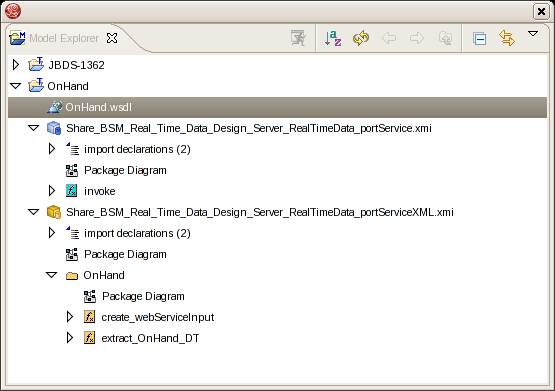The image size is (555, 391).
Task: Select the extract_OnHand_DT tree item
Action: click(x=150, y=338)
